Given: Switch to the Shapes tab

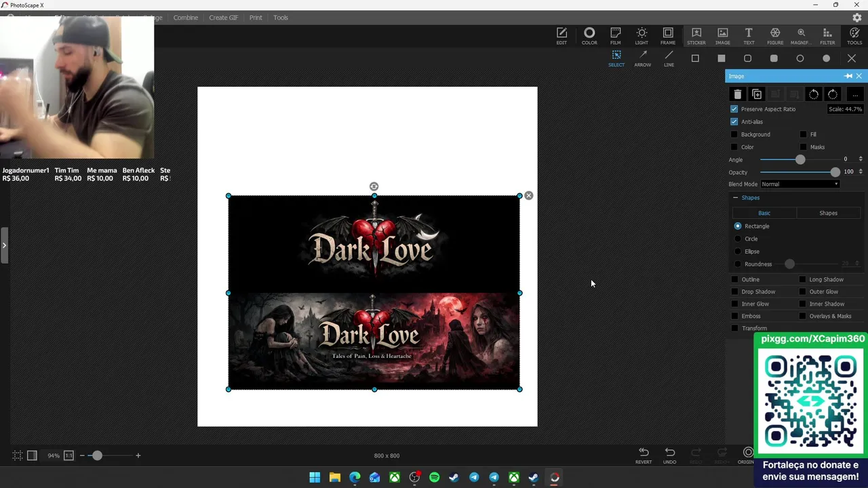Looking at the screenshot, I should pos(828,213).
